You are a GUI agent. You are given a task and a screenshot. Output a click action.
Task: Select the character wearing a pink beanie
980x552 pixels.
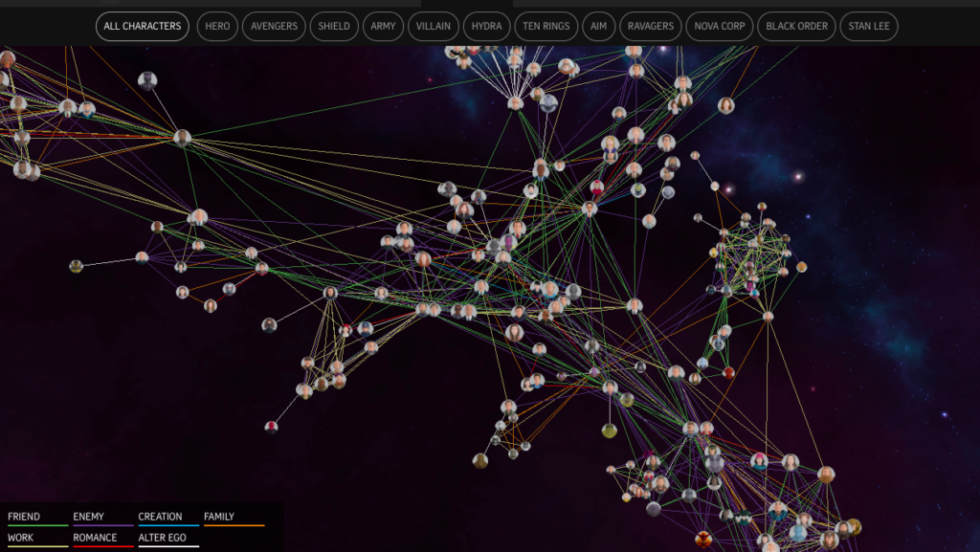pos(760,459)
